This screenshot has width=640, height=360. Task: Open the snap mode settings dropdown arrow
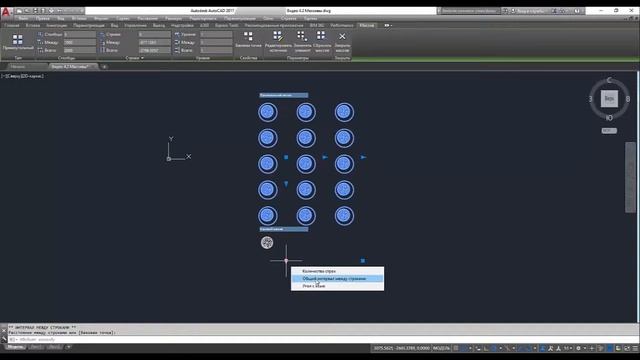[x=470, y=348]
